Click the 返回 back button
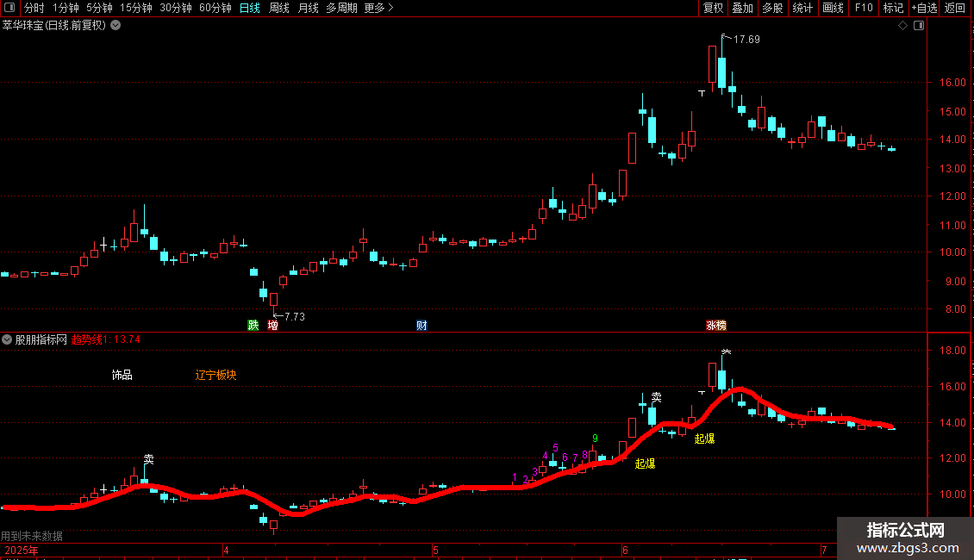 (955, 8)
